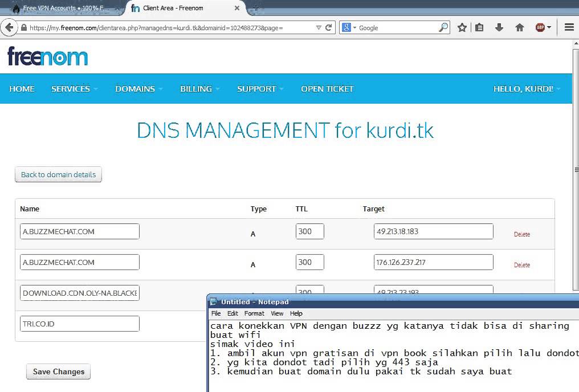
Task: Click Back to domain details button
Action: click(x=58, y=174)
